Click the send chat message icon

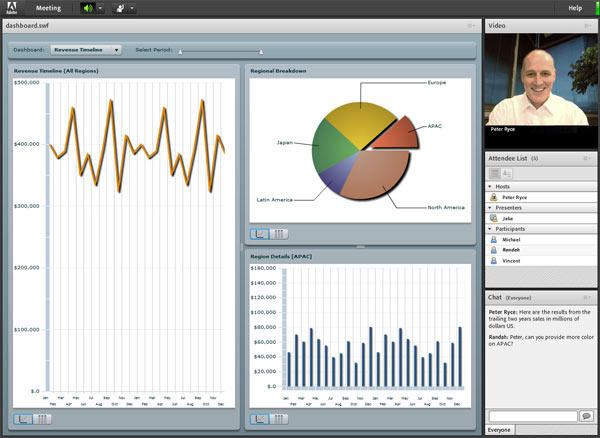pyautogui.click(x=586, y=416)
